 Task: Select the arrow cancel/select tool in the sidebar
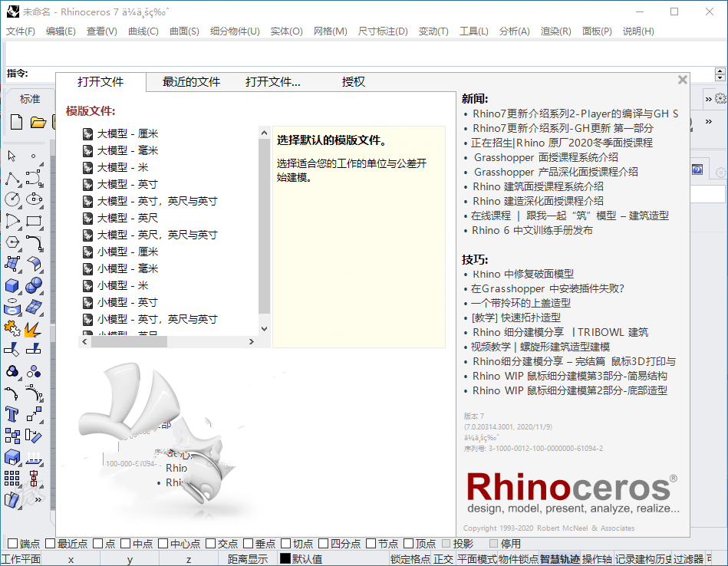click(x=12, y=156)
